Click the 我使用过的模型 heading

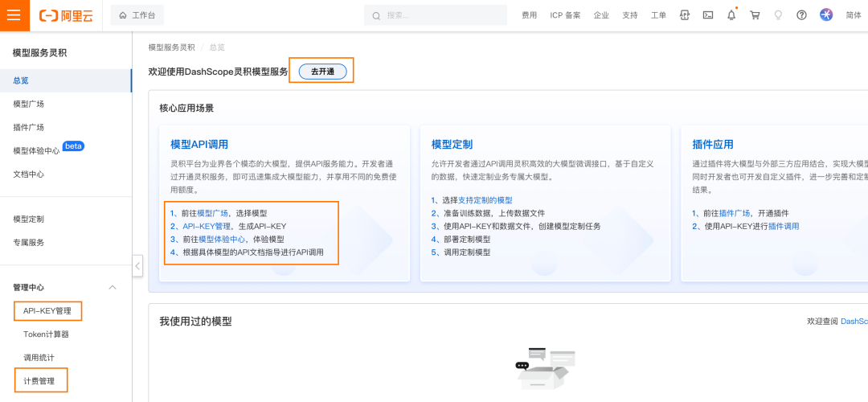pyautogui.click(x=195, y=322)
